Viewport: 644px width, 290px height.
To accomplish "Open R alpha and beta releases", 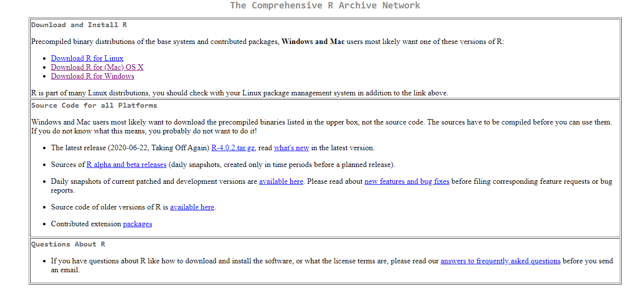I will (x=127, y=165).
